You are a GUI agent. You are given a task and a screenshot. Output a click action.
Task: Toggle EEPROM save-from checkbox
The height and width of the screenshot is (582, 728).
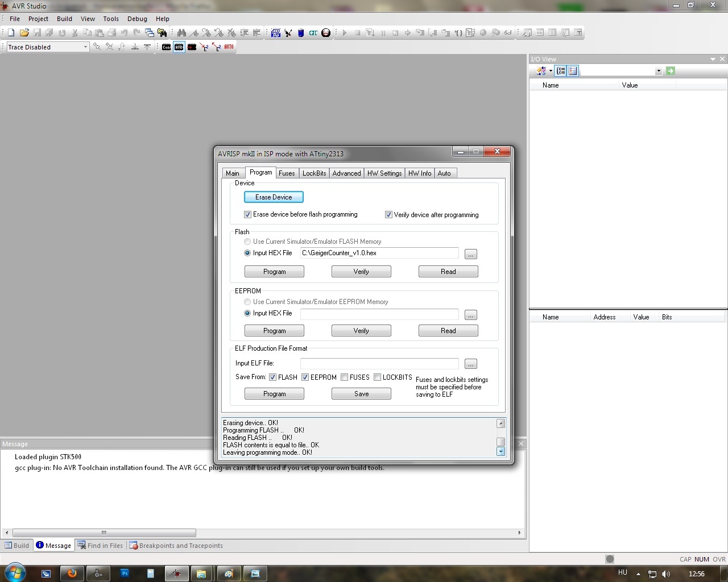tap(305, 377)
